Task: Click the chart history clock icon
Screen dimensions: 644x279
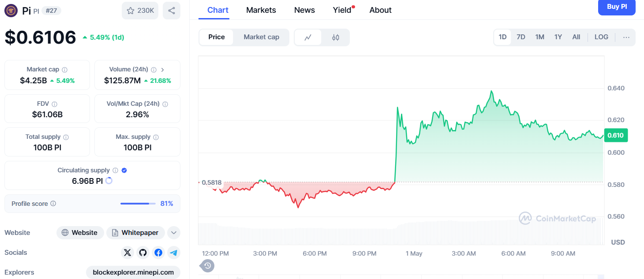Action: [208, 265]
